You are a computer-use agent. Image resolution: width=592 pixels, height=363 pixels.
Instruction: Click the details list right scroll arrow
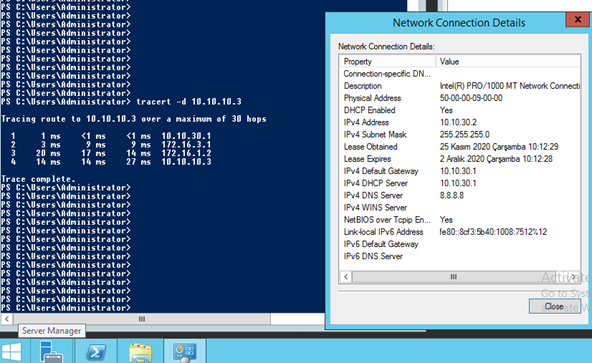(574, 277)
